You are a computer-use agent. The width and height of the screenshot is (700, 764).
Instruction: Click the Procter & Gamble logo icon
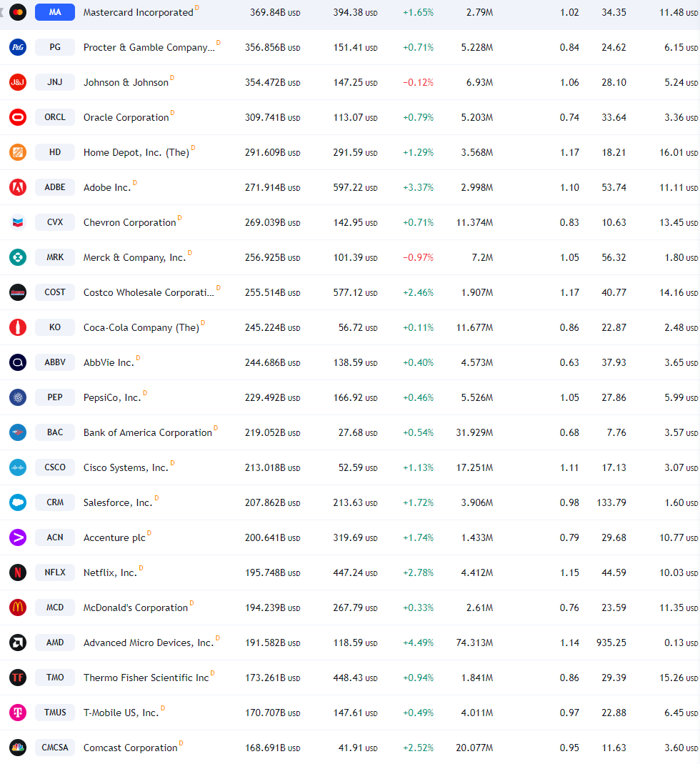(18, 47)
